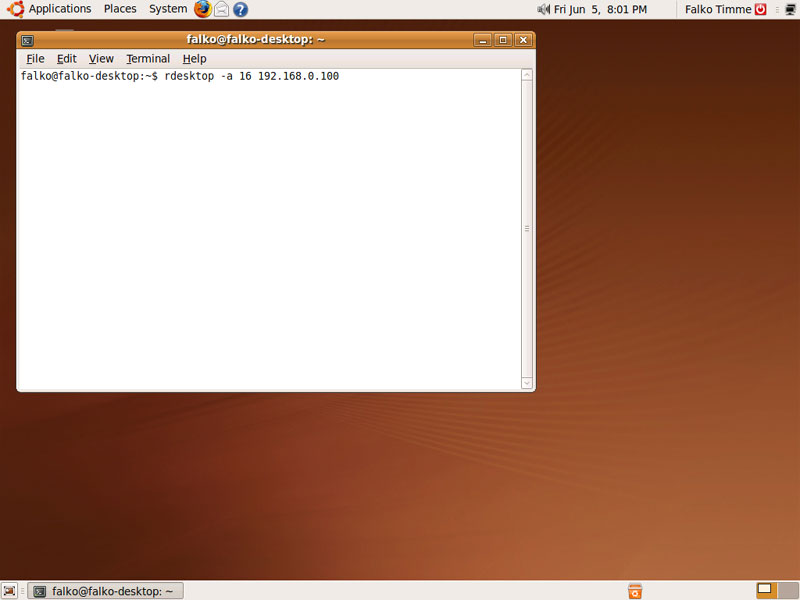The width and height of the screenshot is (800, 600).
Task: Click the red power shutdown icon
Action: pos(761,9)
